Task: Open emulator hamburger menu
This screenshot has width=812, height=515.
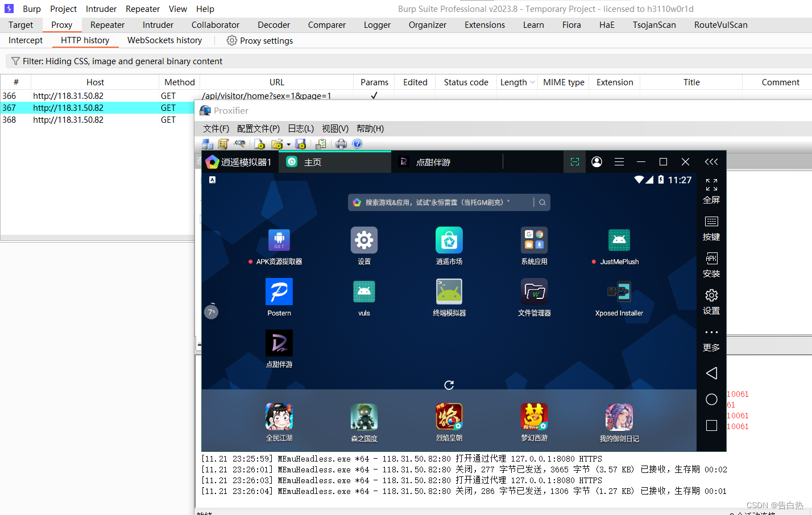Action: pyautogui.click(x=619, y=162)
